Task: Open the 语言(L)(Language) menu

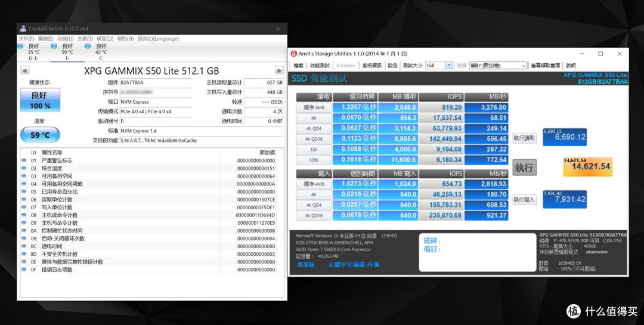Action: [x=158, y=39]
